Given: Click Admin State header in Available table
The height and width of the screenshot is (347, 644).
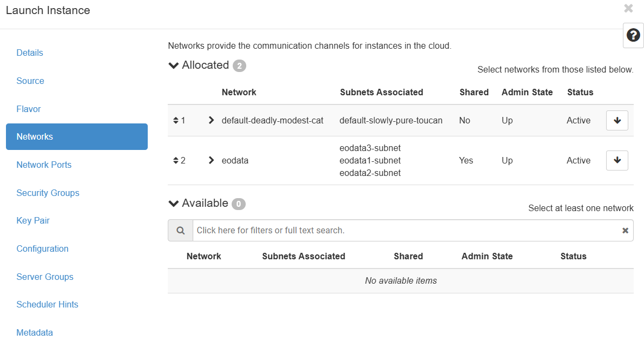Looking at the screenshot, I should pyautogui.click(x=487, y=256).
